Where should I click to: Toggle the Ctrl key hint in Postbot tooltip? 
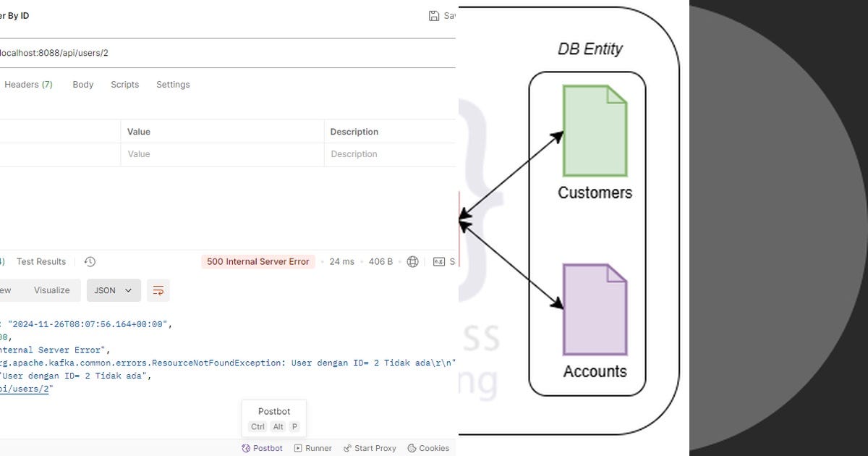[x=258, y=426]
